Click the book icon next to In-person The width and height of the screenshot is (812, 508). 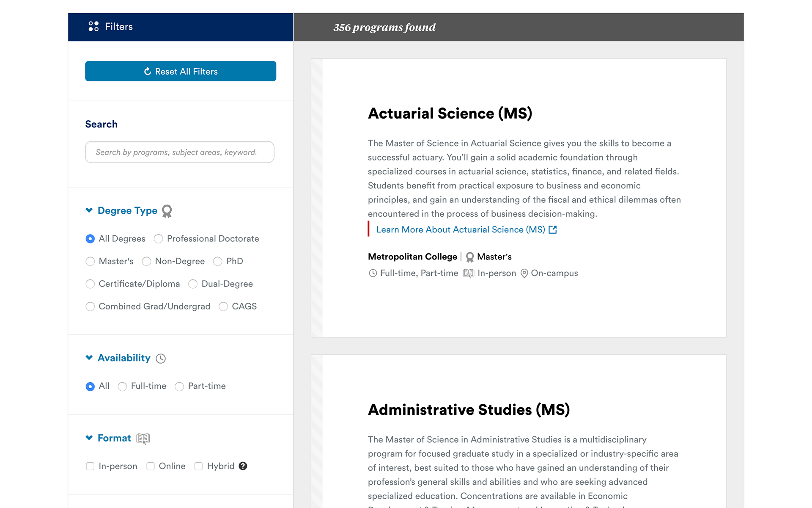coord(469,273)
